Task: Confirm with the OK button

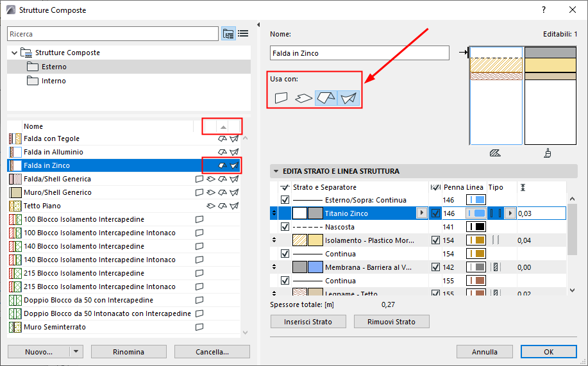Action: pos(549,352)
